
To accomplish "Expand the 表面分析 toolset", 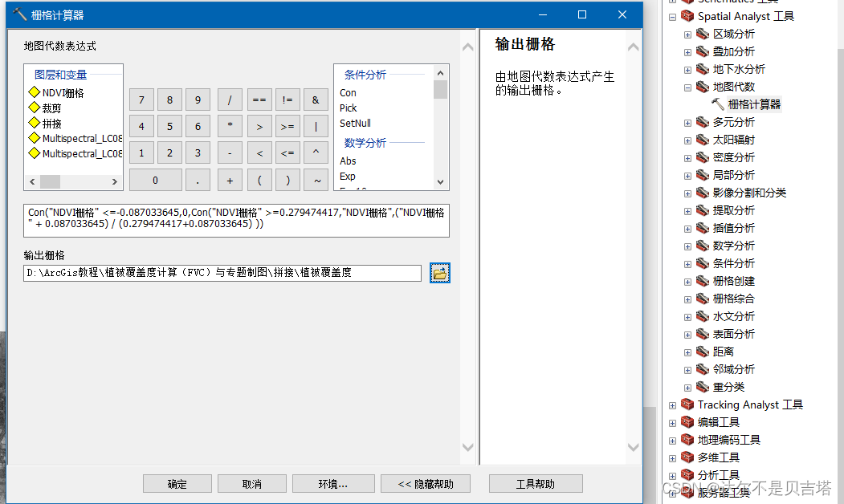I will (x=687, y=335).
